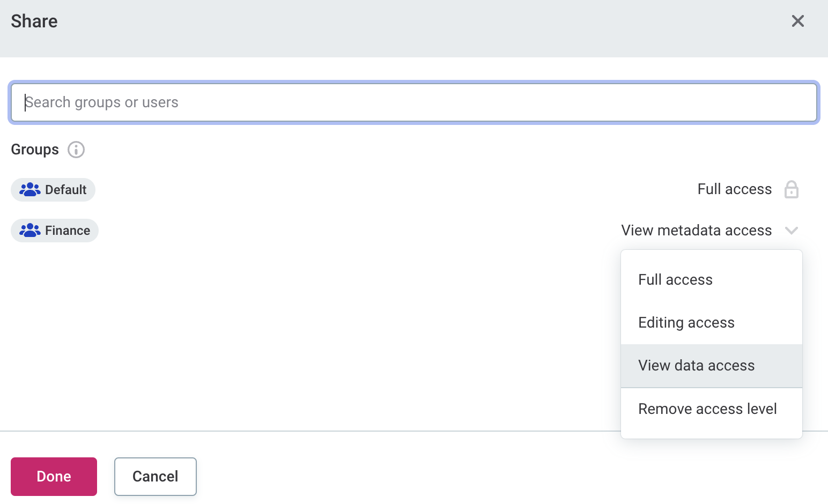
Task: Collapse the Finance access chevron arrow
Action: pyautogui.click(x=791, y=231)
